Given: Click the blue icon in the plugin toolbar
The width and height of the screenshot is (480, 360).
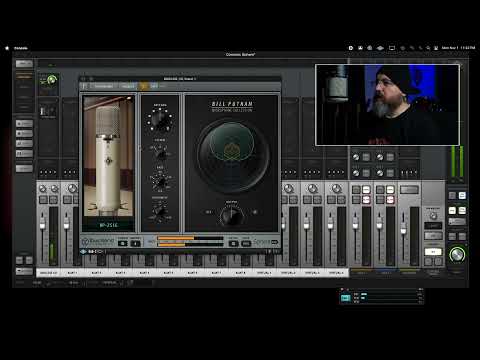Looking at the screenshot, I should tap(154, 86).
